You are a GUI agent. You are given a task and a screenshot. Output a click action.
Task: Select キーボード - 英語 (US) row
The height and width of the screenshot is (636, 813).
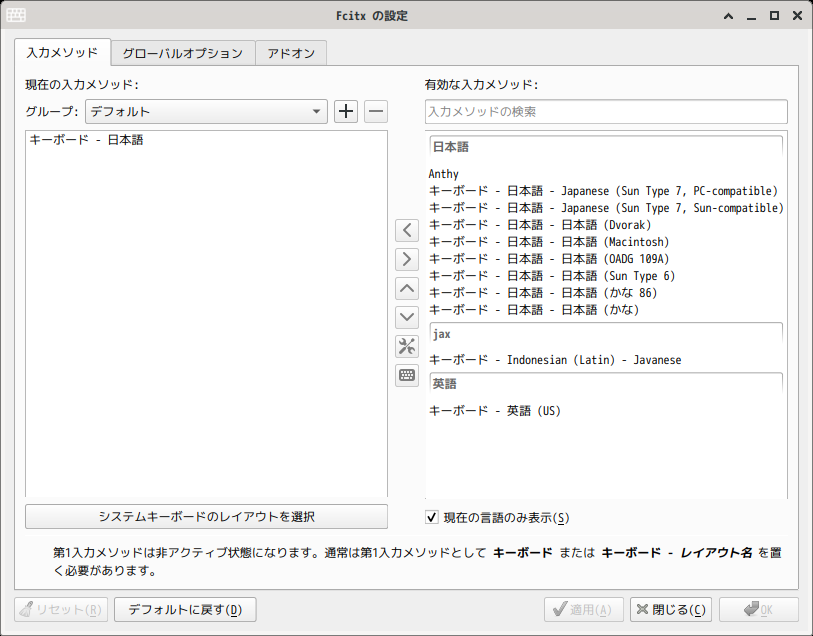(x=605, y=411)
